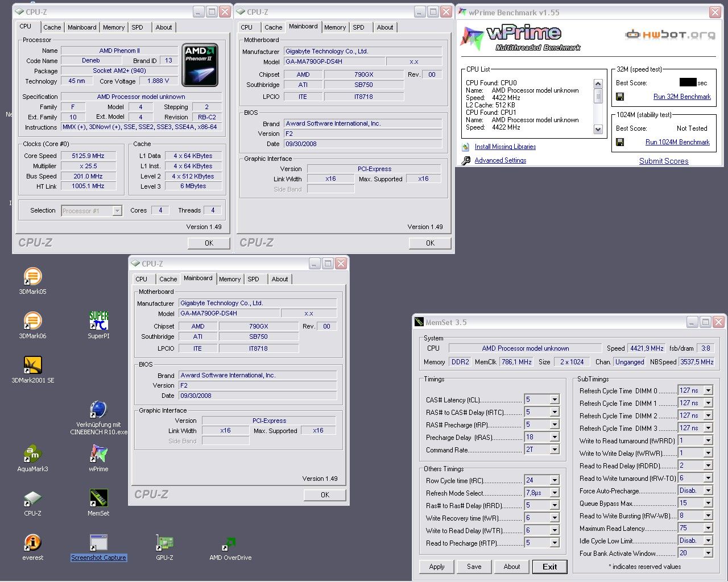Click the AMD Phenom II logo
The height and width of the screenshot is (582, 728).
coord(200,65)
